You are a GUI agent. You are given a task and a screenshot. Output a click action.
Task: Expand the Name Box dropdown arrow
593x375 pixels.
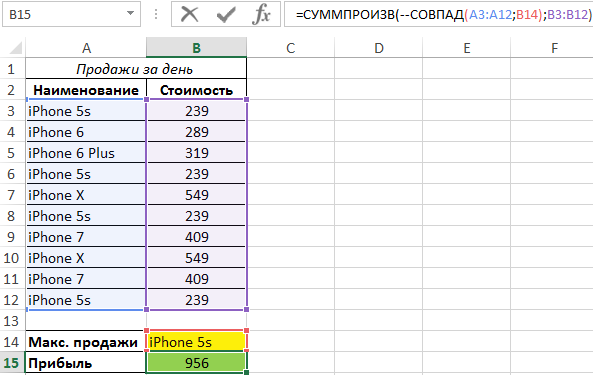coord(130,14)
